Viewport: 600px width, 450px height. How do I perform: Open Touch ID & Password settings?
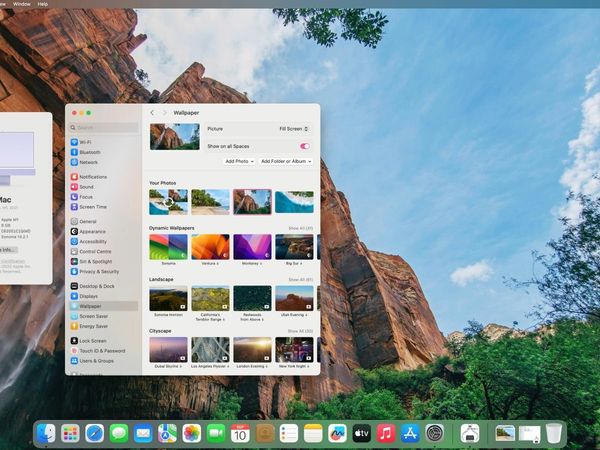[x=98, y=351]
